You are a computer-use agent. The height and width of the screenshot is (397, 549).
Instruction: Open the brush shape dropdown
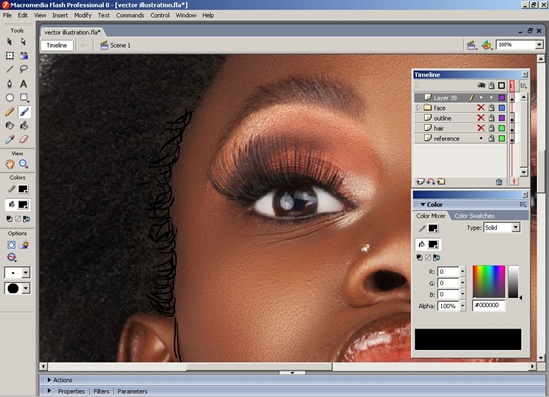26,288
